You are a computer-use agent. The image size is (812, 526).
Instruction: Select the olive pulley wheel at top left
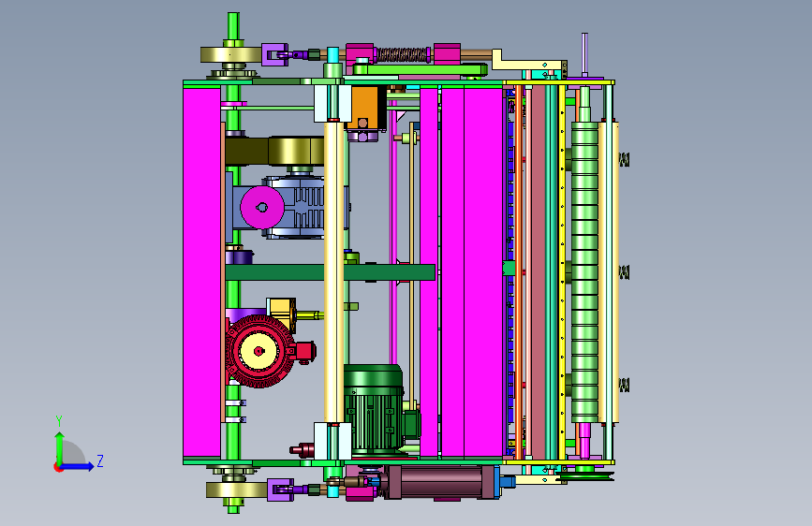pos(231,54)
